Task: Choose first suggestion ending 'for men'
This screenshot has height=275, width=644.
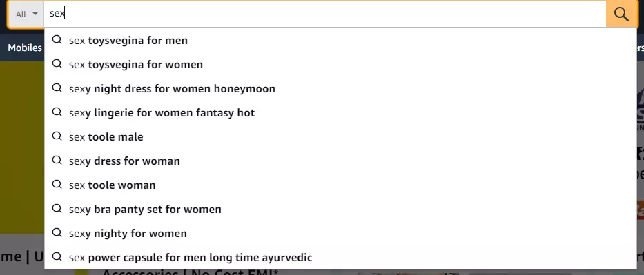Action: (341, 40)
